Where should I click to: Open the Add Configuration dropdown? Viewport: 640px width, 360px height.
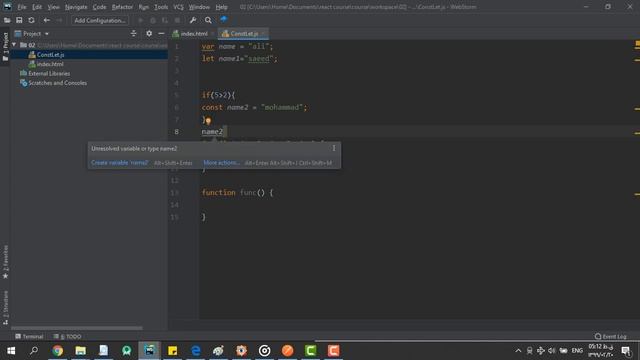pyautogui.click(x=100, y=20)
